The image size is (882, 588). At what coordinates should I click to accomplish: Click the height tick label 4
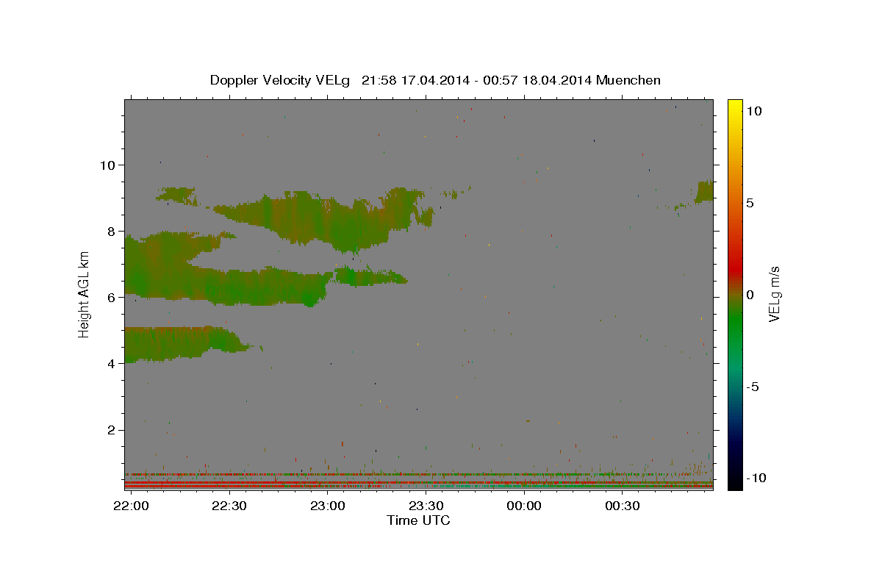click(111, 363)
